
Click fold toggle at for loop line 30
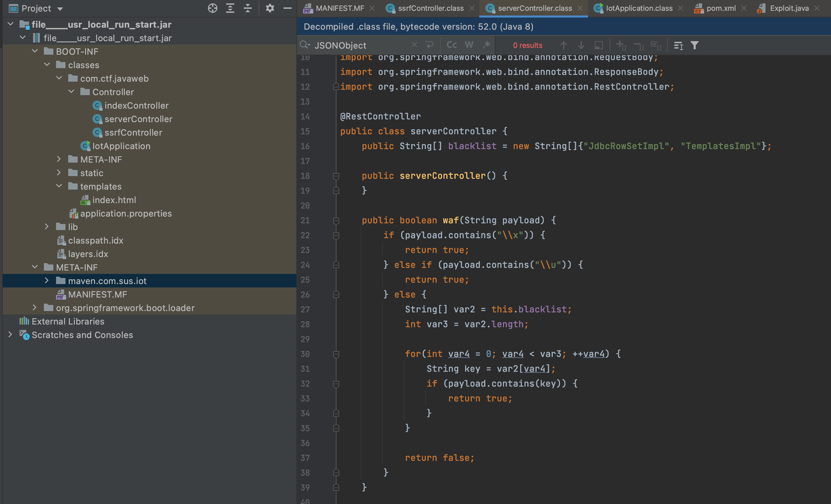click(336, 354)
